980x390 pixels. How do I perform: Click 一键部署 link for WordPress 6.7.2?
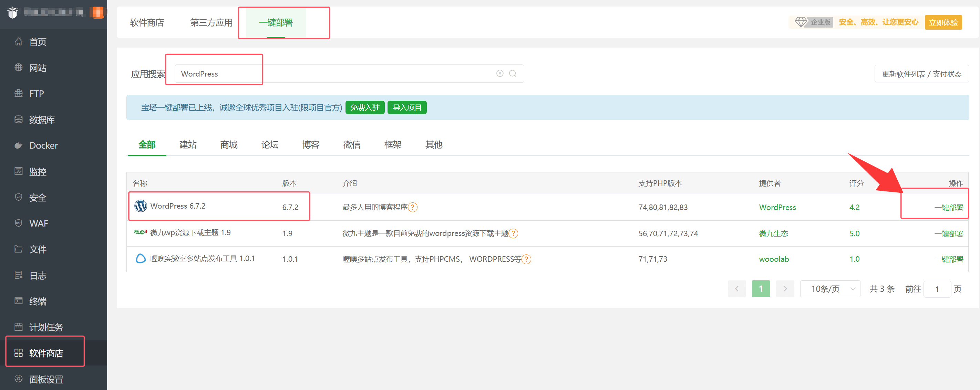coord(948,208)
